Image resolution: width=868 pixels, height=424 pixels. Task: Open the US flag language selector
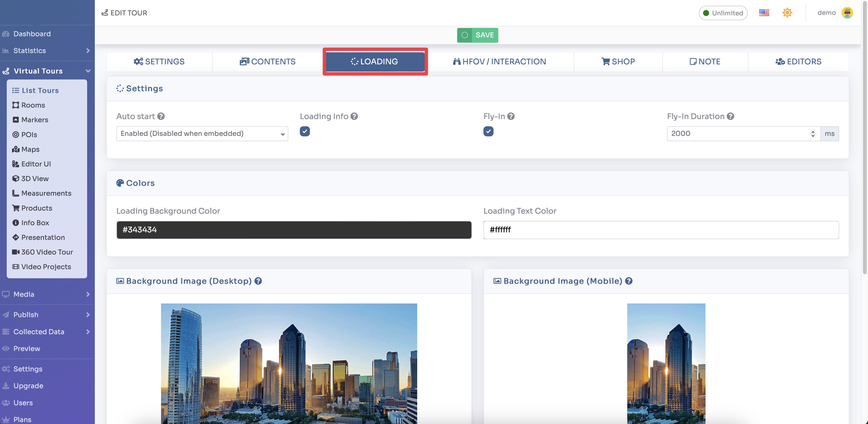point(764,12)
